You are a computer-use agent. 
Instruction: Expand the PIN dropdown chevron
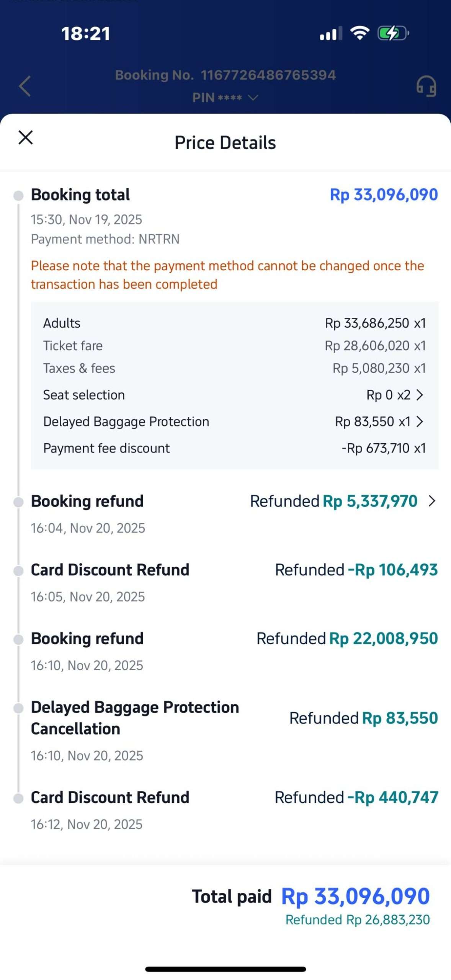(253, 98)
